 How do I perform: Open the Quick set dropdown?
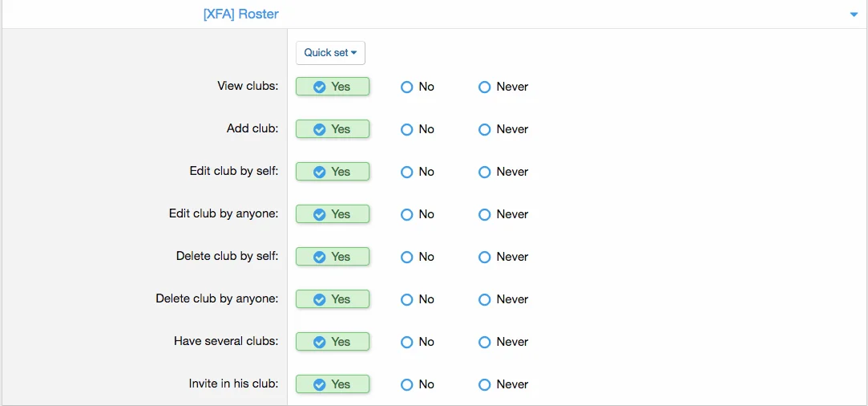click(330, 53)
